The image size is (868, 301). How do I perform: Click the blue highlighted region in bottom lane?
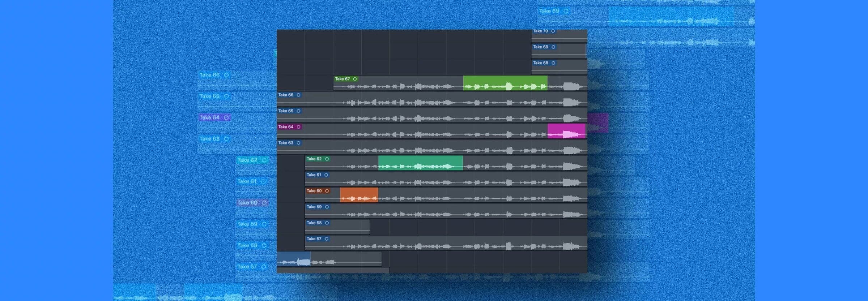[x=294, y=259]
